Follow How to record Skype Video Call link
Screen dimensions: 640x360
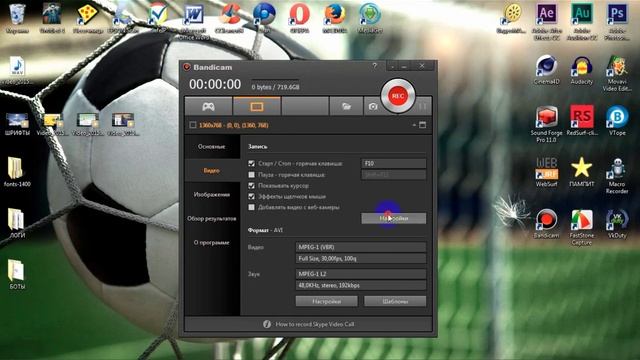pyautogui.click(x=315, y=324)
